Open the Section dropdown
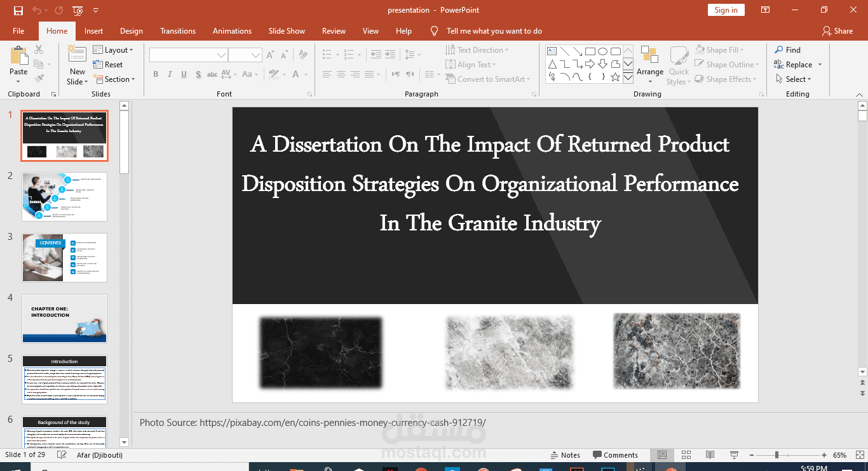The height and width of the screenshot is (471, 868). pyautogui.click(x=114, y=79)
